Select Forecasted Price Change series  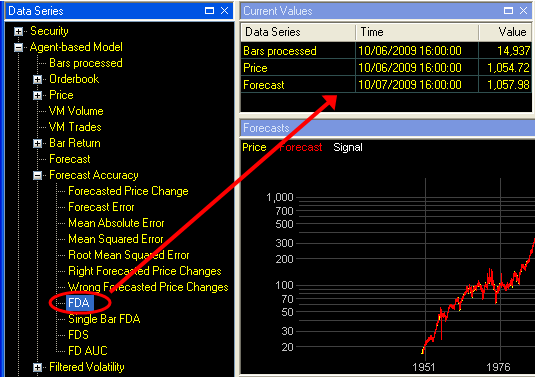point(128,191)
